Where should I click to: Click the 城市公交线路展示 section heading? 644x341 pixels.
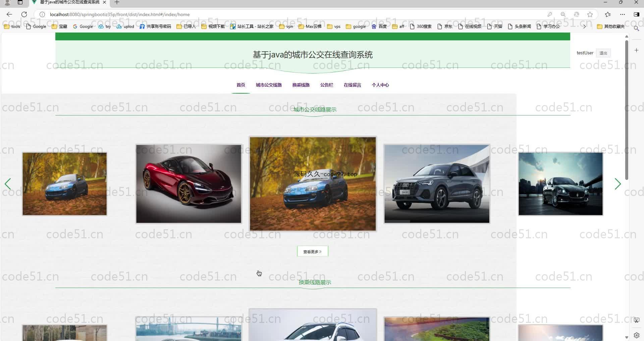point(315,110)
